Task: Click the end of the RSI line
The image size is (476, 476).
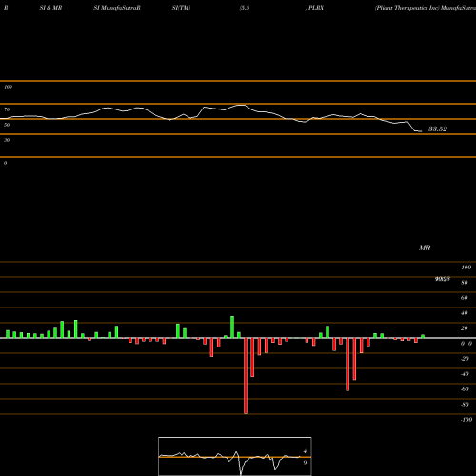Action: 421,131
